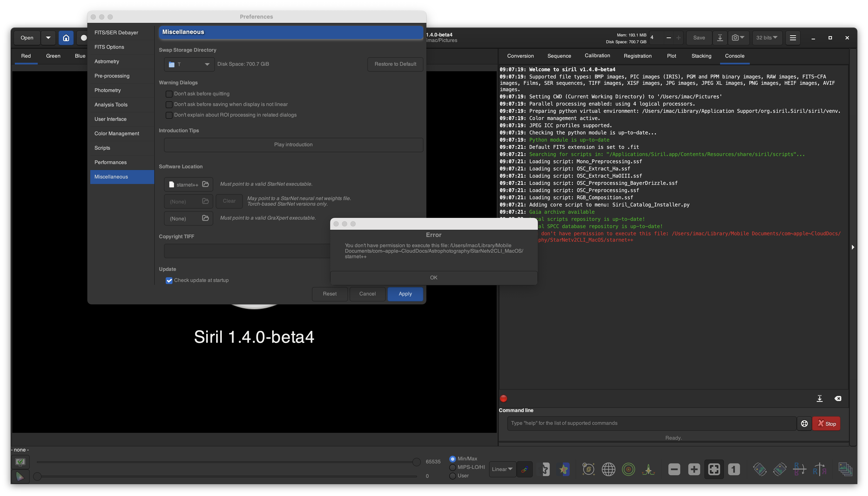Click the Play introduction button
This screenshot has width=868, height=496.
point(293,145)
